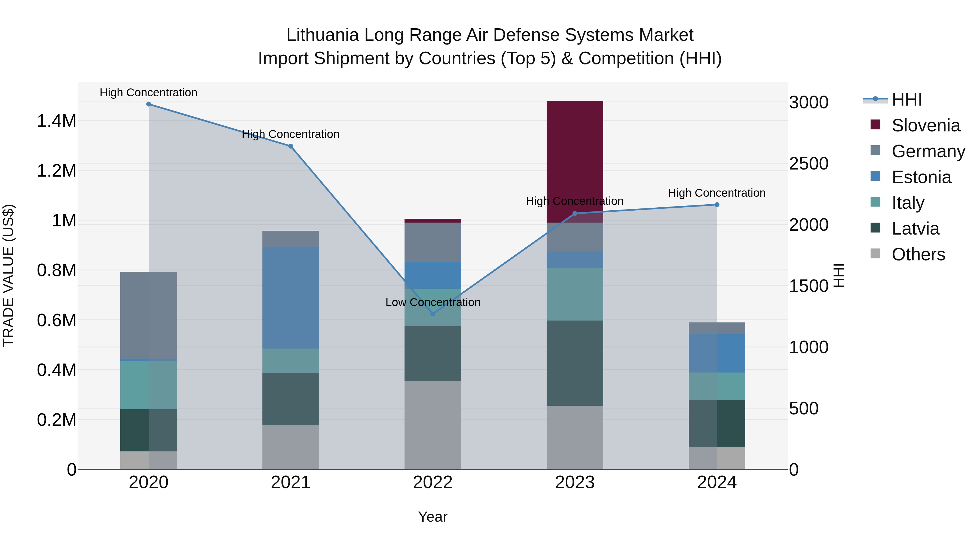Click 'High Concentration' label above 2024

click(717, 193)
